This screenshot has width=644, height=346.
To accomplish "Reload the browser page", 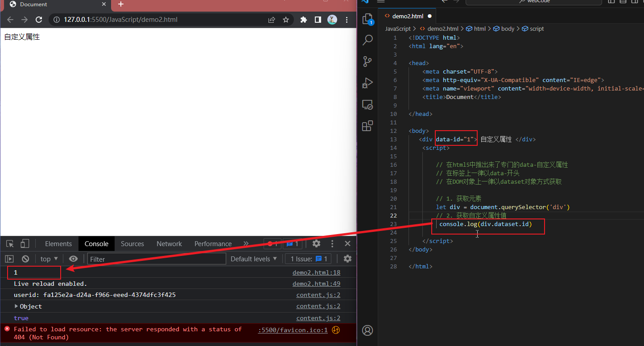I will point(39,20).
